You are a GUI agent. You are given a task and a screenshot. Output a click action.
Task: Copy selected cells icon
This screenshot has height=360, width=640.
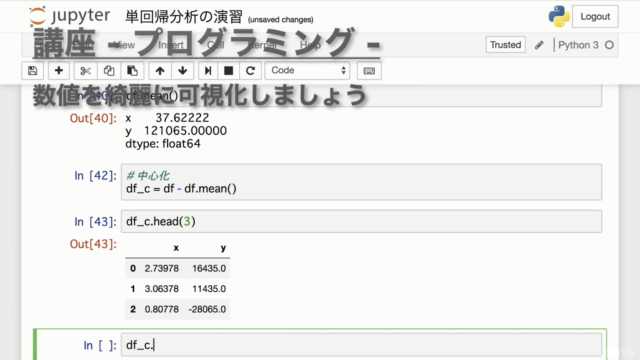(x=109, y=71)
